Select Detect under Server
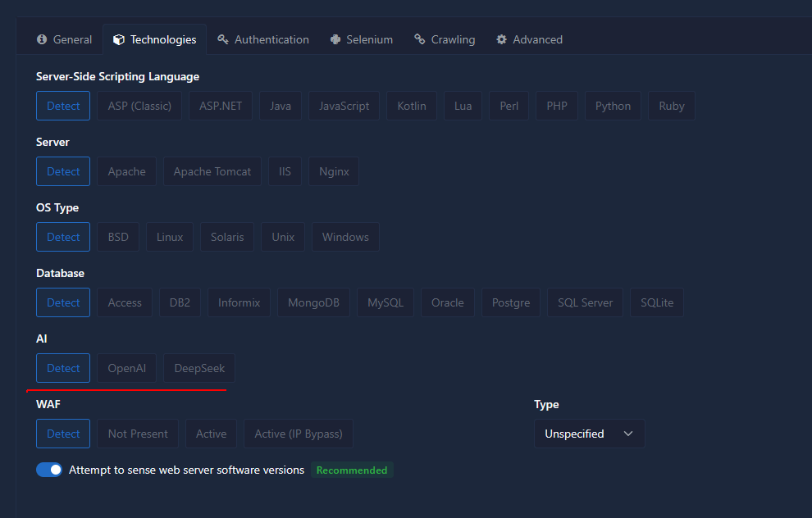The width and height of the screenshot is (812, 518). pyautogui.click(x=63, y=171)
